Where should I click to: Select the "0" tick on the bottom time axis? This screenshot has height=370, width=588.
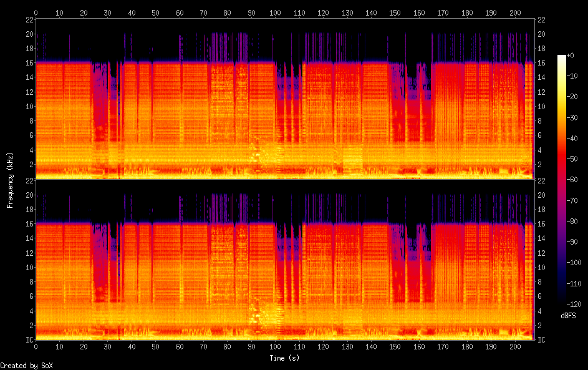(36, 346)
